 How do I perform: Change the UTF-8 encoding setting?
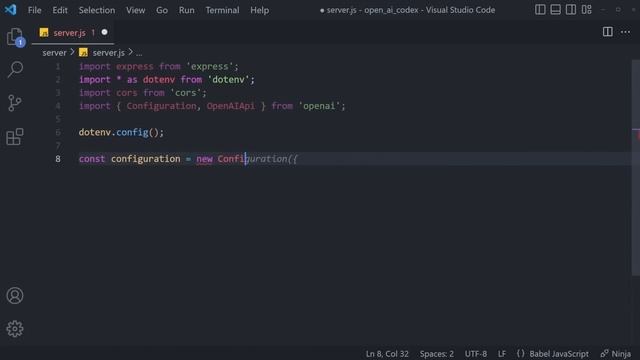tap(476, 353)
